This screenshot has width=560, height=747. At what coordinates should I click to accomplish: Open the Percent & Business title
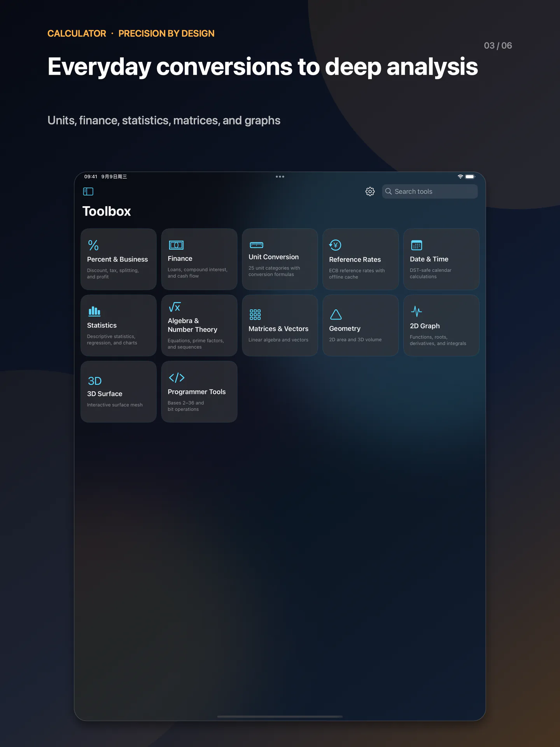[117, 260]
